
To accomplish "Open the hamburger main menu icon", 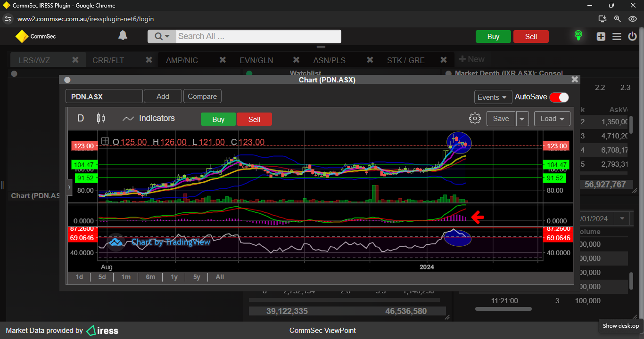I will click(617, 36).
